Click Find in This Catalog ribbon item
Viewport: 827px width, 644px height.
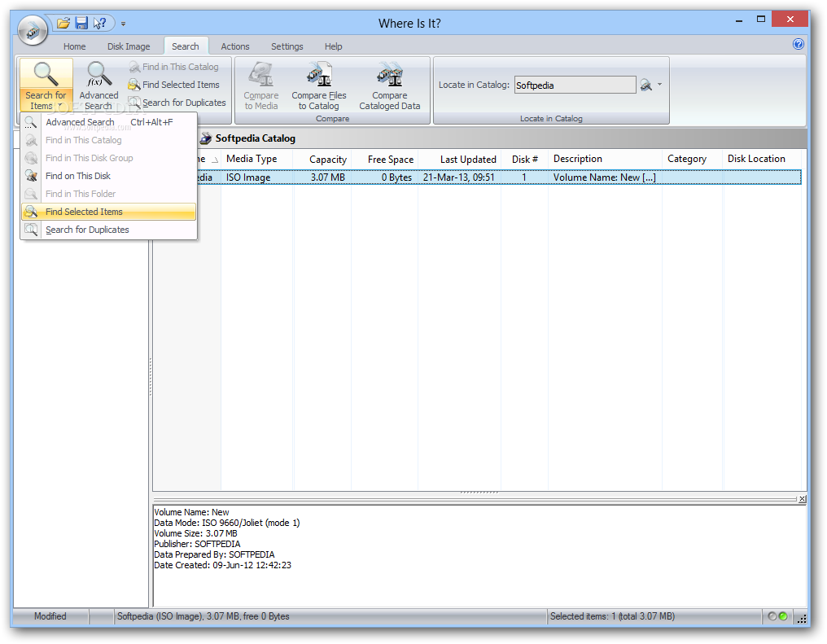click(174, 67)
